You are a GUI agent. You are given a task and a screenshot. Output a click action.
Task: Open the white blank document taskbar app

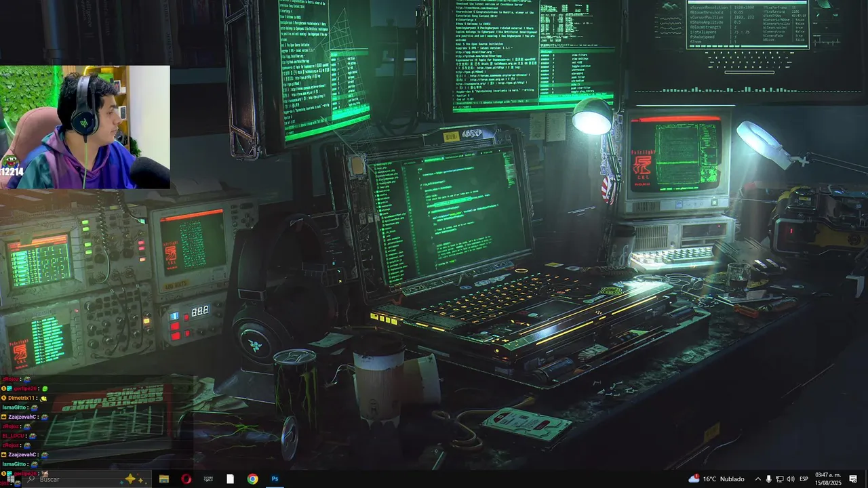point(230,479)
